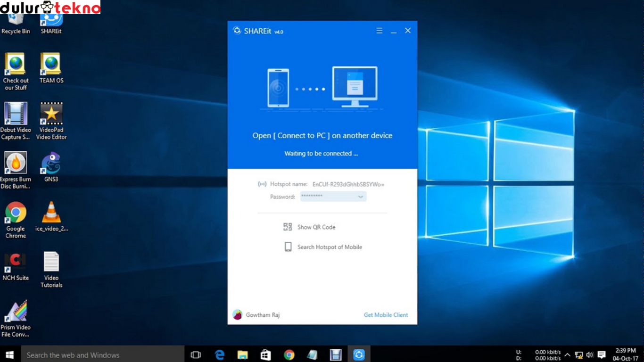Choose Search Hotspot of Mobile
The image size is (644, 362).
330,247
